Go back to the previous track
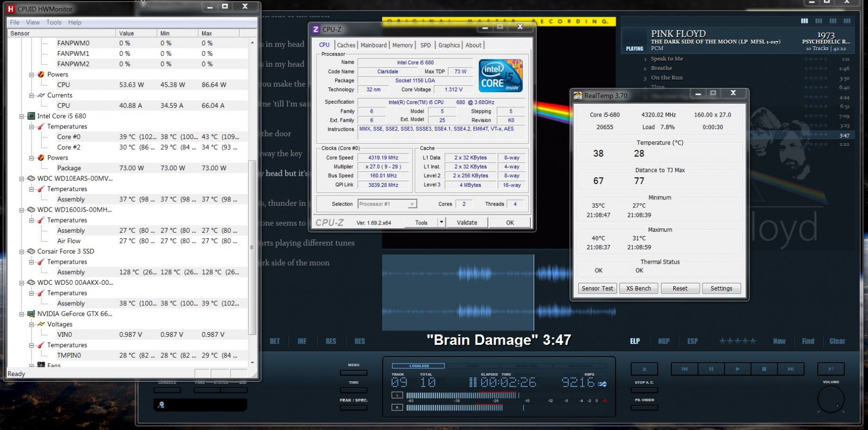This screenshot has height=430, width=868. (x=684, y=369)
